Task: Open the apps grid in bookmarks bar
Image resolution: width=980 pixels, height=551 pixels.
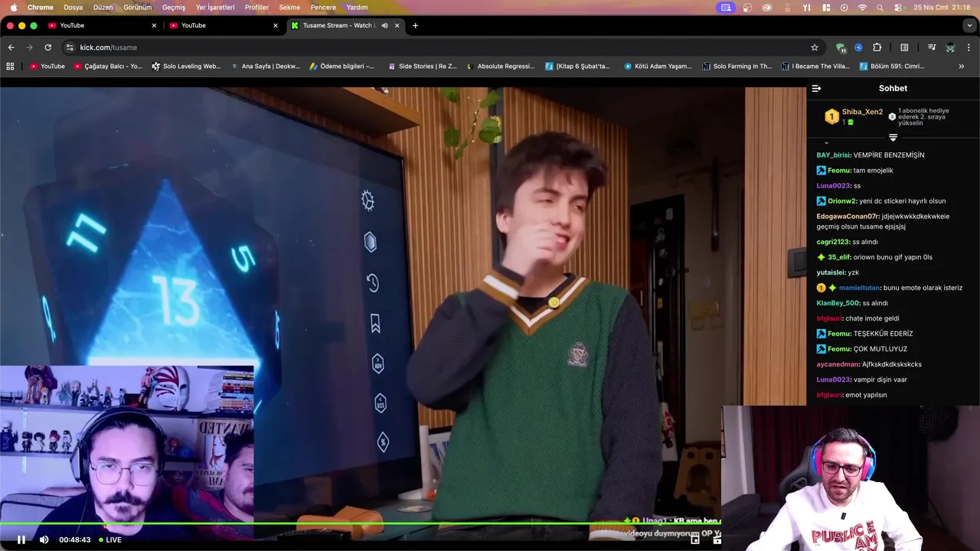Action: 10,67
